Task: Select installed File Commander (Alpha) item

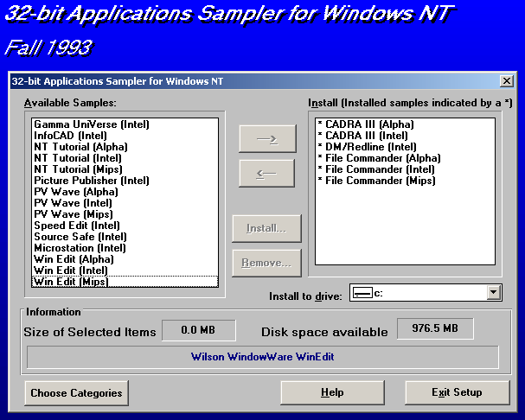Action: [x=405, y=158]
